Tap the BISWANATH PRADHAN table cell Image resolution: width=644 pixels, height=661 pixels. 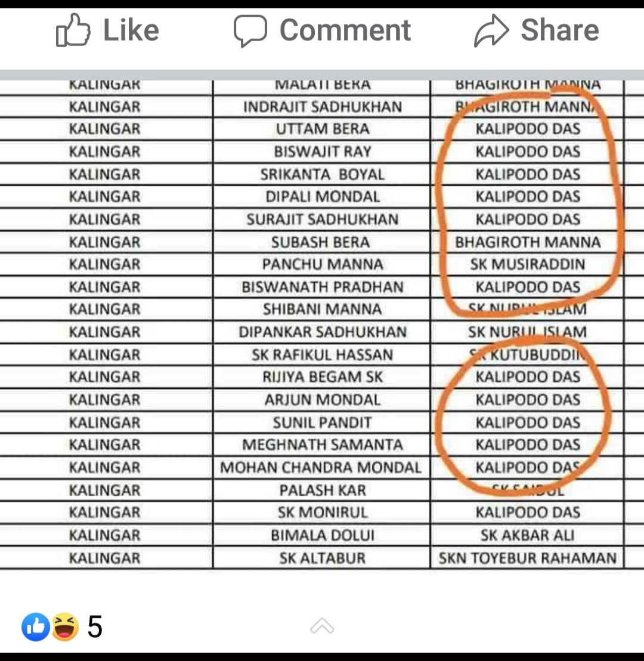click(323, 287)
